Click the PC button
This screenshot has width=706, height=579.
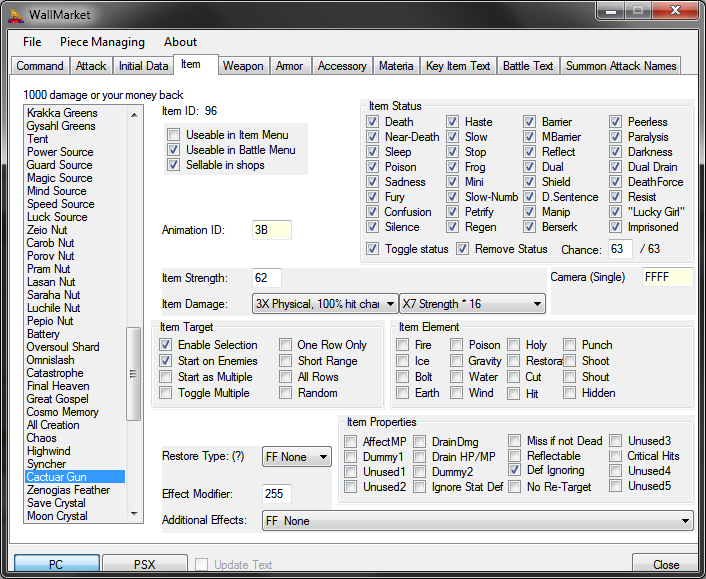click(57, 564)
